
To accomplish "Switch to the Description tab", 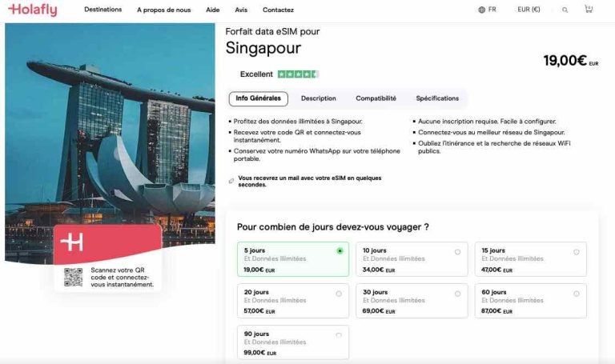I will click(x=318, y=98).
